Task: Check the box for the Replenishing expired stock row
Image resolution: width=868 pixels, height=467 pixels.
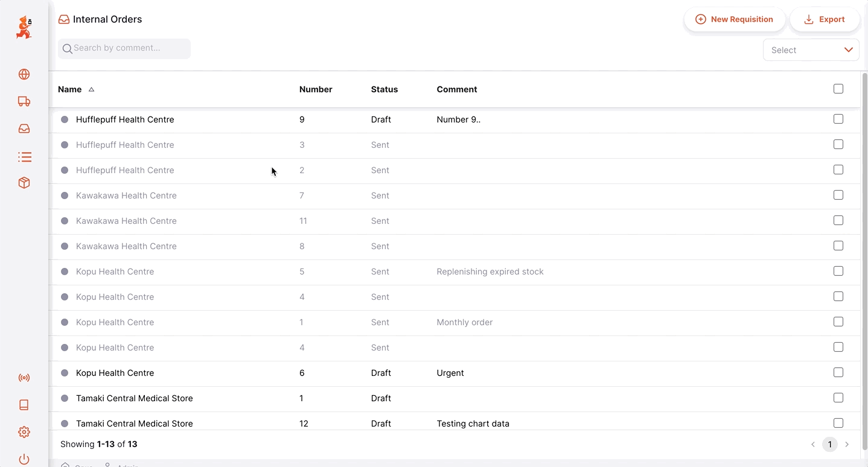Action: coord(838,271)
